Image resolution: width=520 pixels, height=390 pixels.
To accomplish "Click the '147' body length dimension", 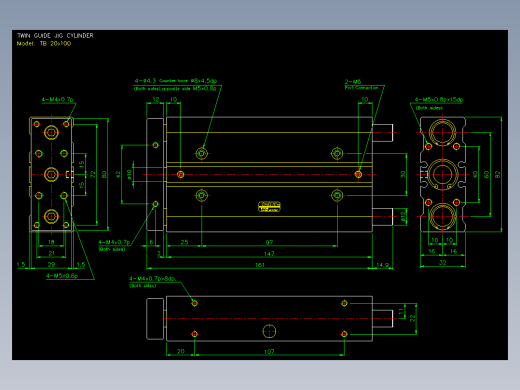I will pos(269,254).
